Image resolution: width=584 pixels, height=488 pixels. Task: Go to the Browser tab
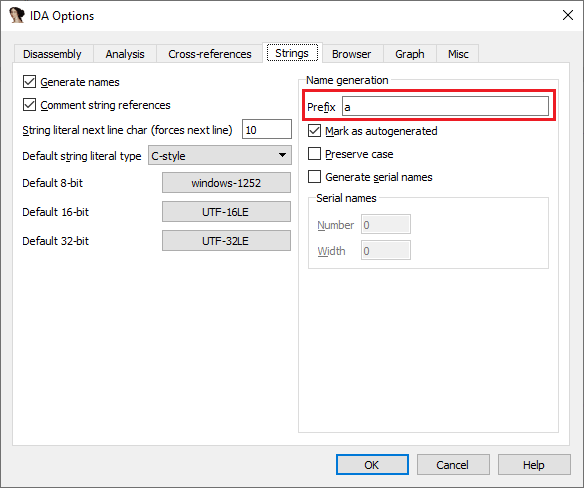click(351, 54)
